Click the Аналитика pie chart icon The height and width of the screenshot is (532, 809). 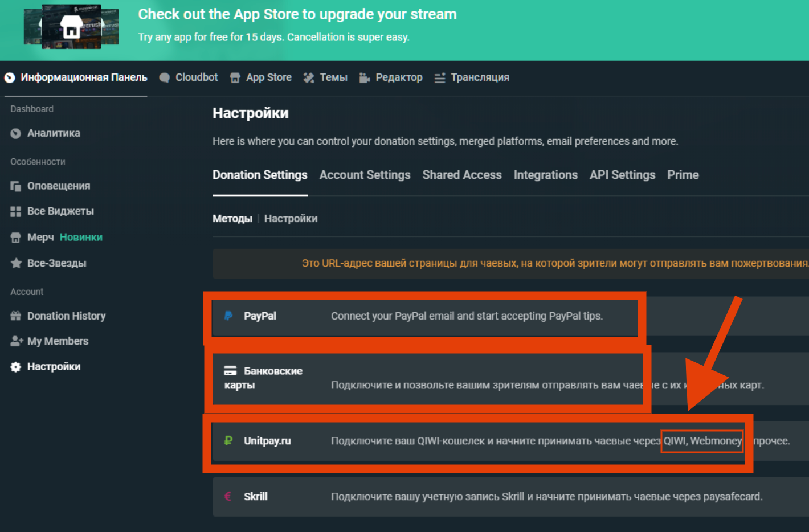point(16,133)
